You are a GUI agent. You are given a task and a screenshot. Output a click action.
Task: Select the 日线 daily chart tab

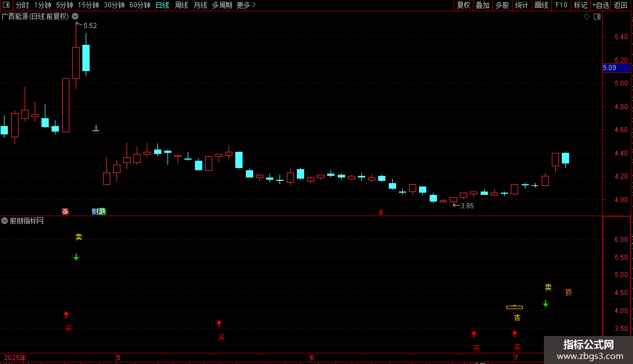tap(162, 5)
